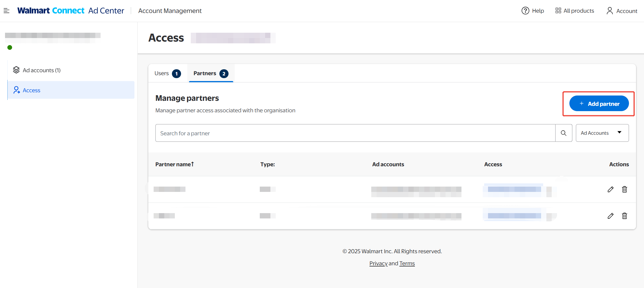Edit the first partner with pencil icon
The width and height of the screenshot is (644, 288).
[x=610, y=189]
